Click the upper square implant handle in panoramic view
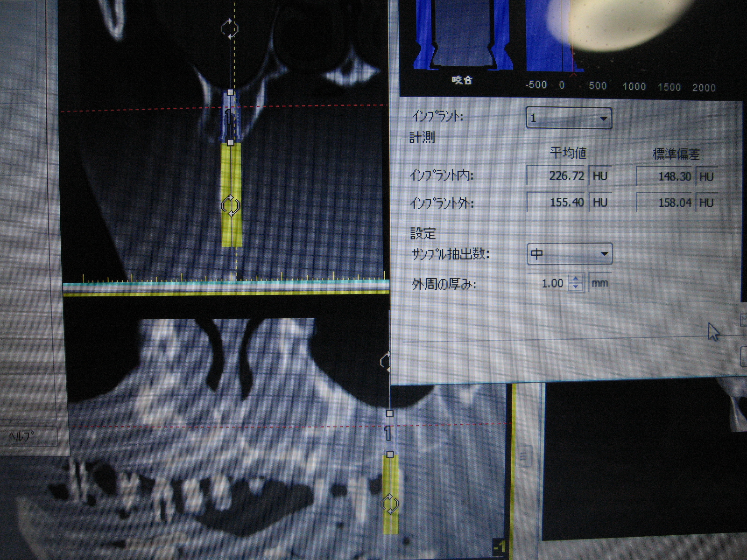Image resolution: width=747 pixels, height=560 pixels. point(390,413)
